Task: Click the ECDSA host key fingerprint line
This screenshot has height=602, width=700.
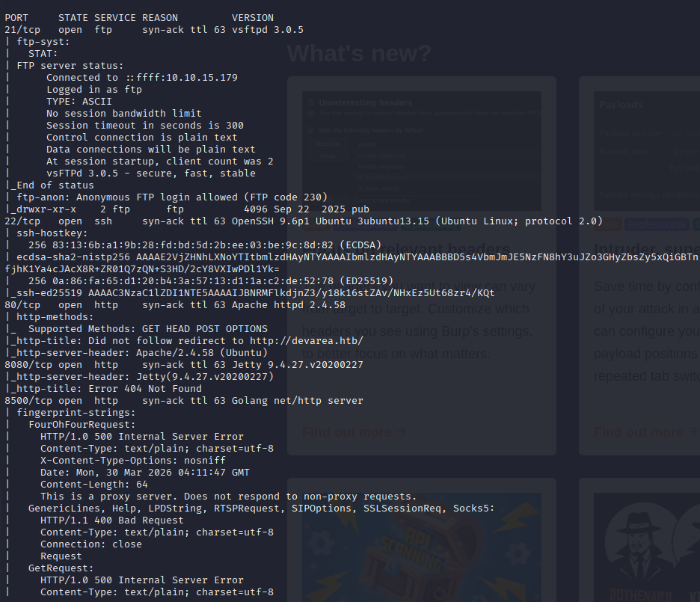Action: (205, 245)
